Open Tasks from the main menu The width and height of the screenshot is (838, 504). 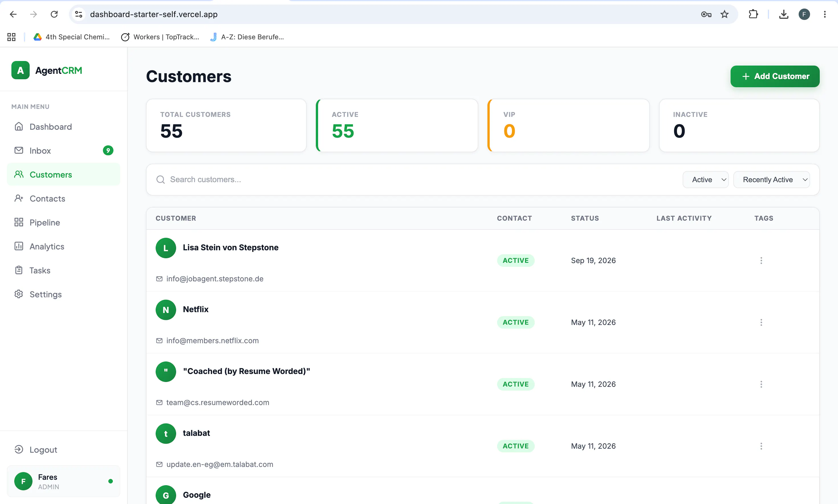click(x=64, y=270)
